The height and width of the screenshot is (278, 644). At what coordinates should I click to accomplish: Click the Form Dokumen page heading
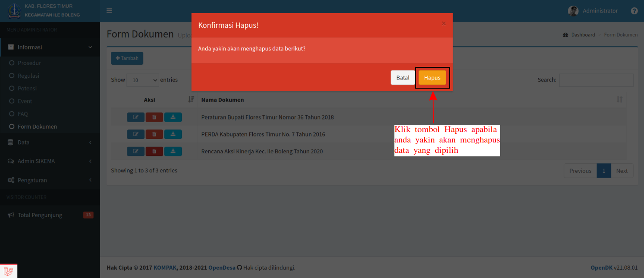[140, 34]
